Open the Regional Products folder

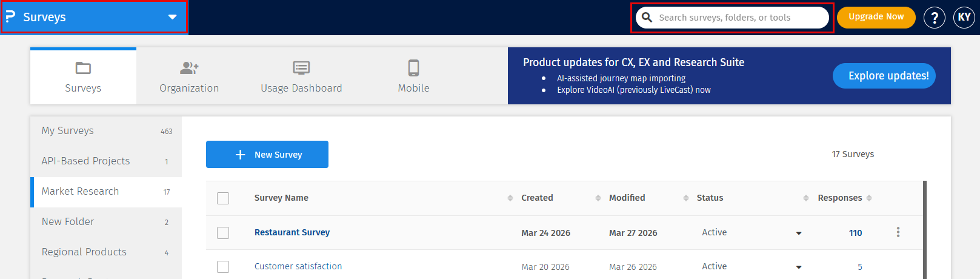(x=84, y=252)
